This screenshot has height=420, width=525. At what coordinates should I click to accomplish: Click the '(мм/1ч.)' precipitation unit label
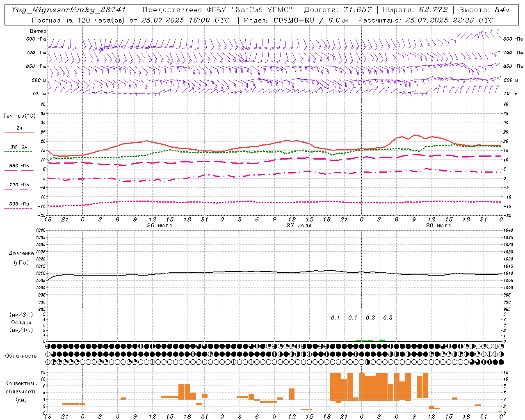point(21,330)
